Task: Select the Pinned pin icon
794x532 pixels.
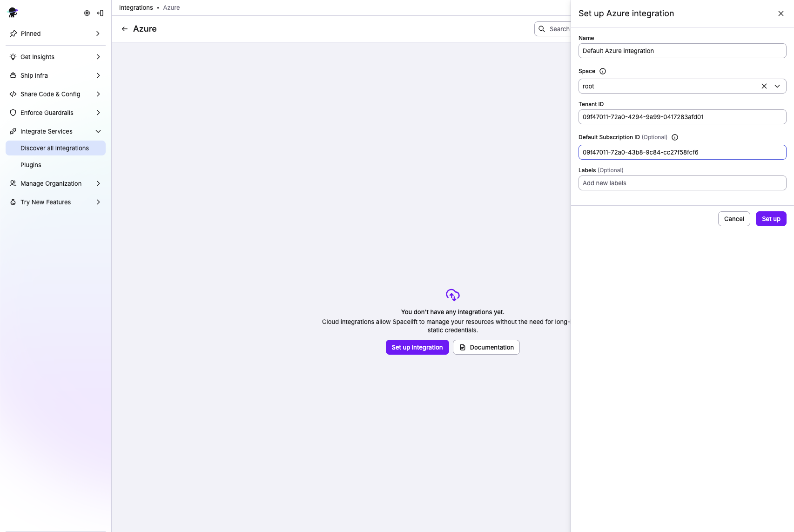Action: coord(13,34)
